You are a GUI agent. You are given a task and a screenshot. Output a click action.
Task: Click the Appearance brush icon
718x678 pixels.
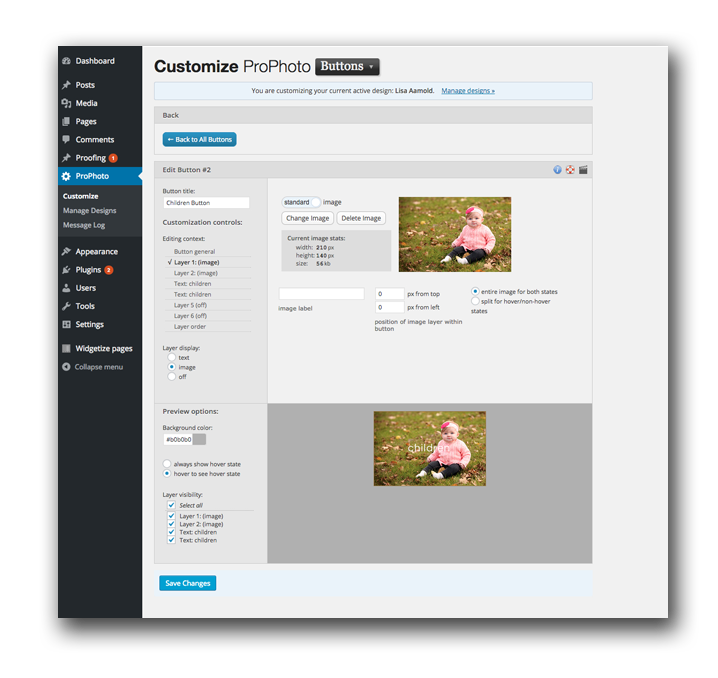click(66, 251)
